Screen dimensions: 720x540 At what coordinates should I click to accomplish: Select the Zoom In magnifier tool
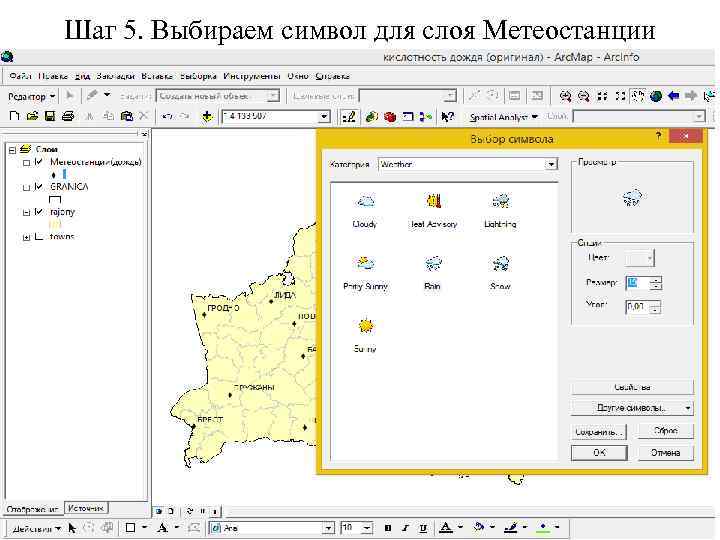(565, 96)
